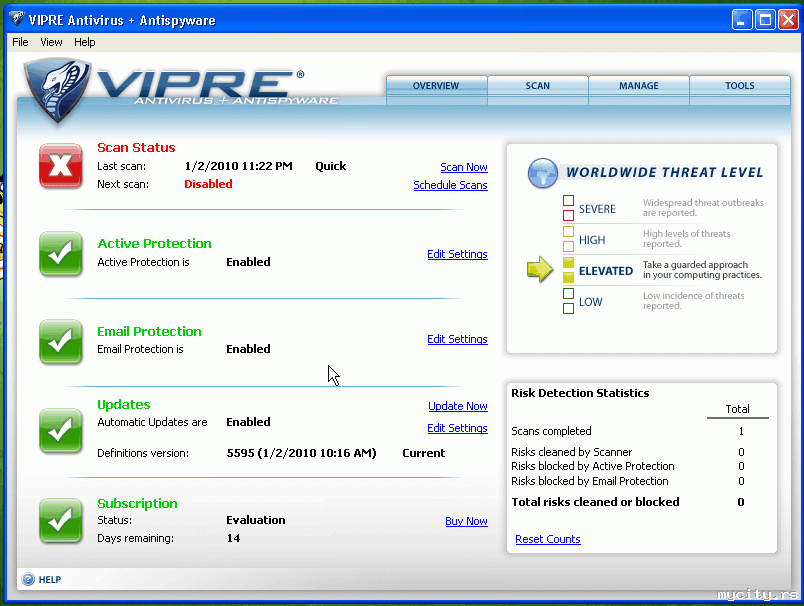This screenshot has width=804, height=606.
Task: Click the red X Scan Status icon
Action: [61, 166]
